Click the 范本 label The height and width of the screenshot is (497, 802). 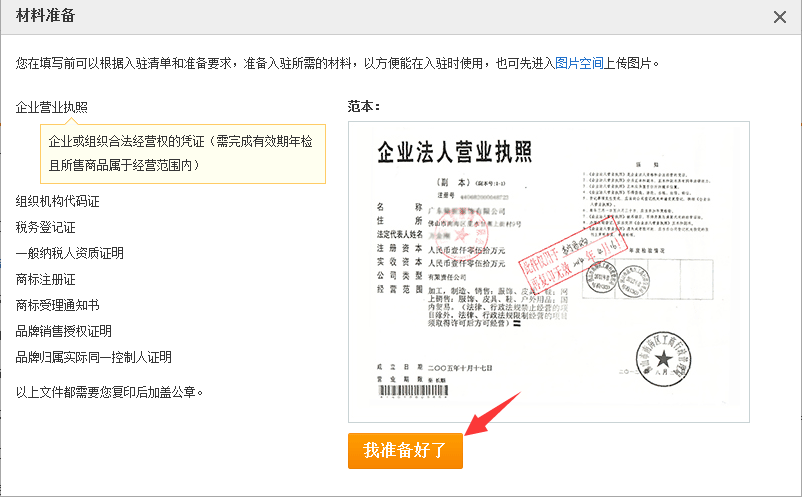click(x=364, y=106)
